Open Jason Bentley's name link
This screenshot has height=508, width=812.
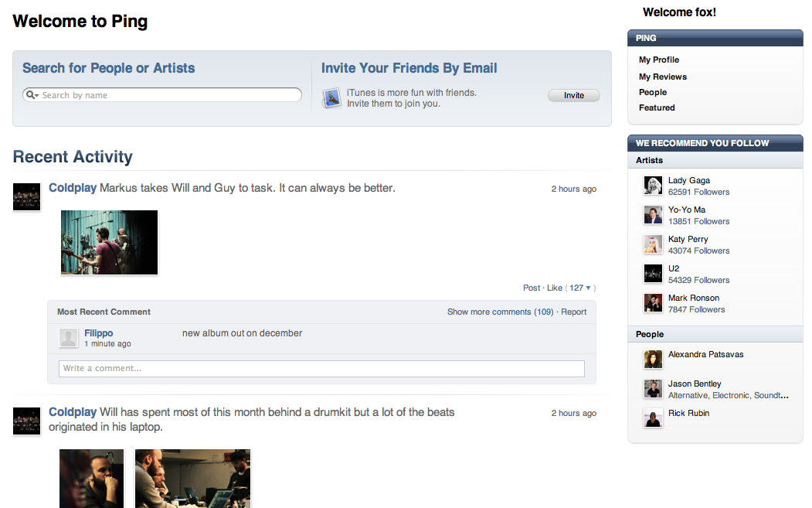click(x=695, y=384)
